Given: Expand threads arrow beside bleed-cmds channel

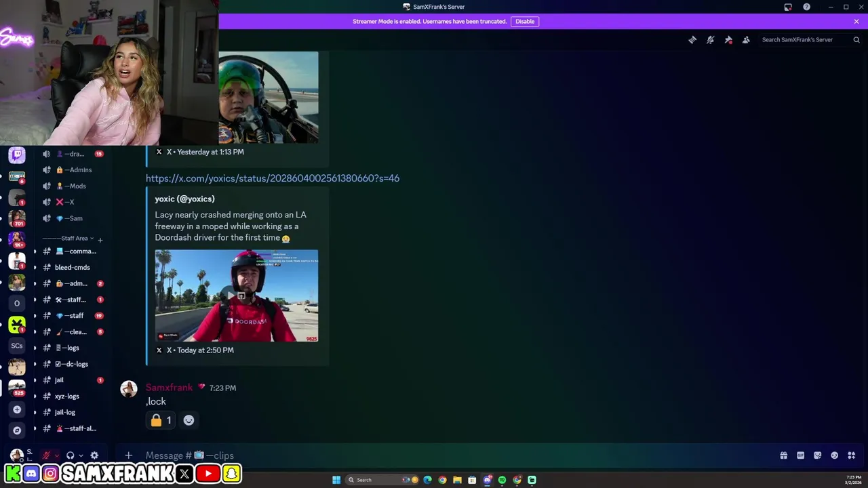Looking at the screenshot, I should (x=35, y=267).
